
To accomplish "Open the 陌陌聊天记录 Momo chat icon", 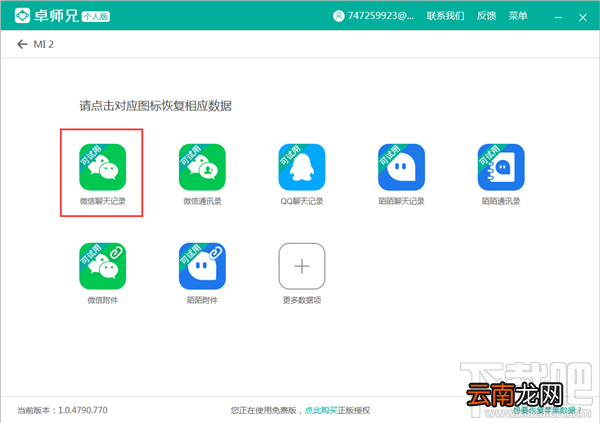I will tap(401, 167).
